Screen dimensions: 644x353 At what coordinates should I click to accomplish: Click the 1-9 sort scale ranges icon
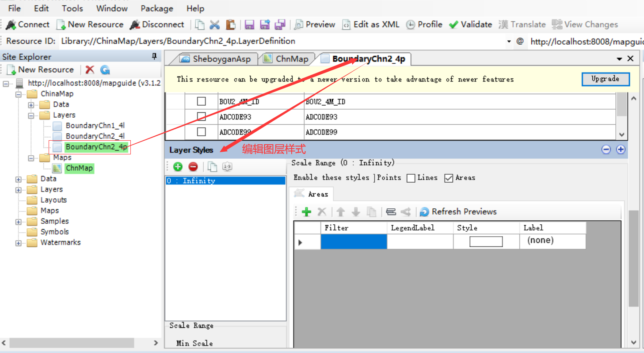pos(227,167)
